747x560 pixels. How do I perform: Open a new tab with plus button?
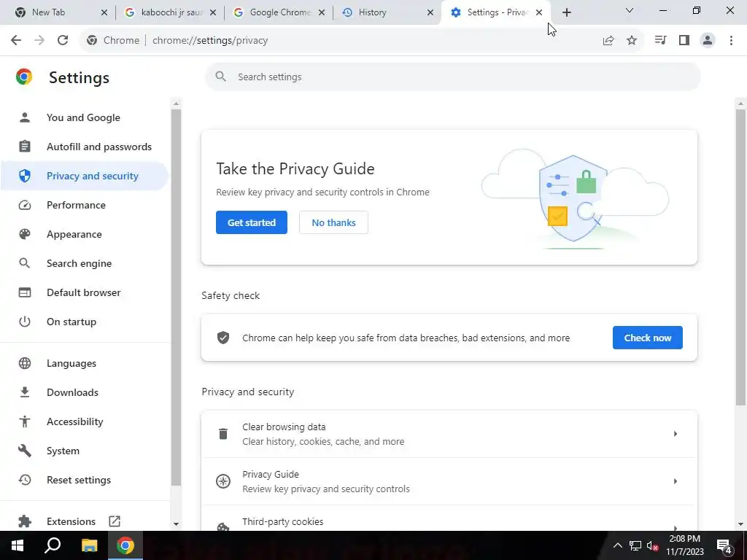566,13
